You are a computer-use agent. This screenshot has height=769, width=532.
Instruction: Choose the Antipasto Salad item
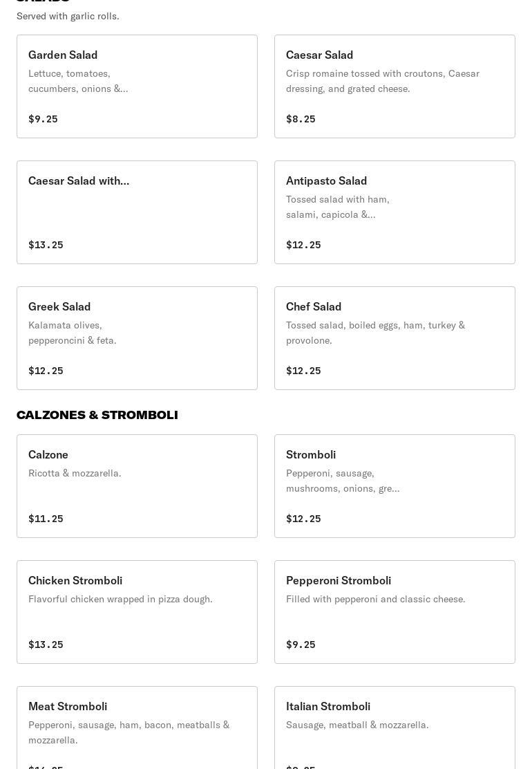coord(395,212)
